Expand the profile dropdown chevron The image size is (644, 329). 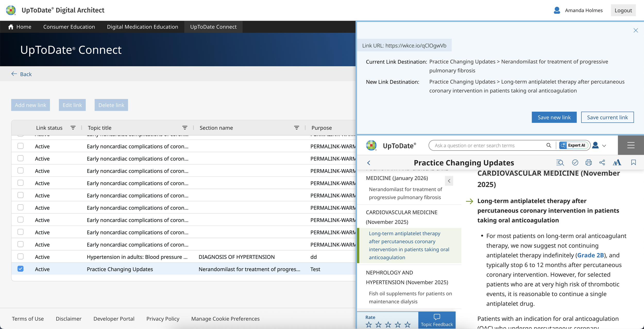604,146
